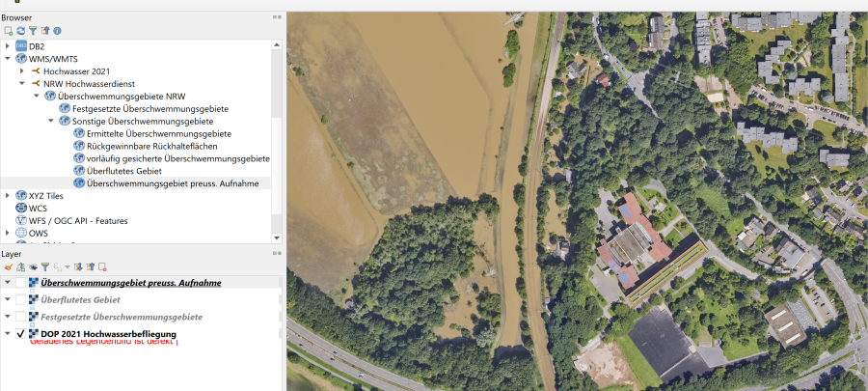Click Expand All icon in Layer toolbar

point(78,266)
